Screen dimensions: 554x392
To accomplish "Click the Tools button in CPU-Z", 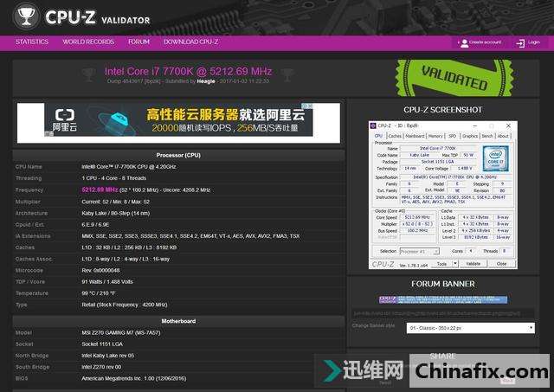I will pos(442,264).
